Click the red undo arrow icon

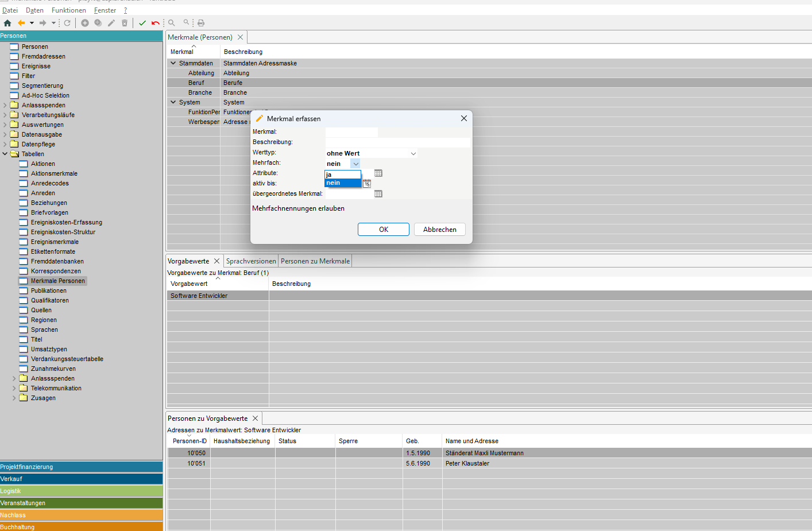[155, 23]
